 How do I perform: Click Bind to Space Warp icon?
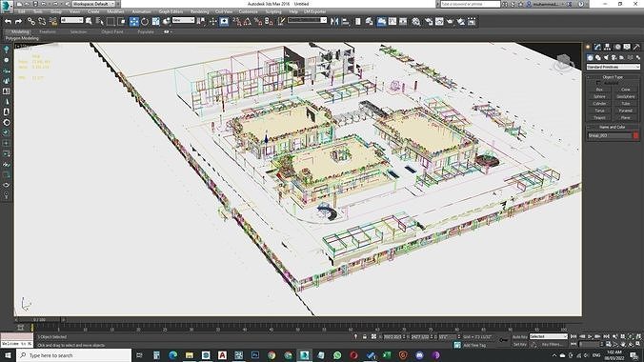tap(53, 21)
